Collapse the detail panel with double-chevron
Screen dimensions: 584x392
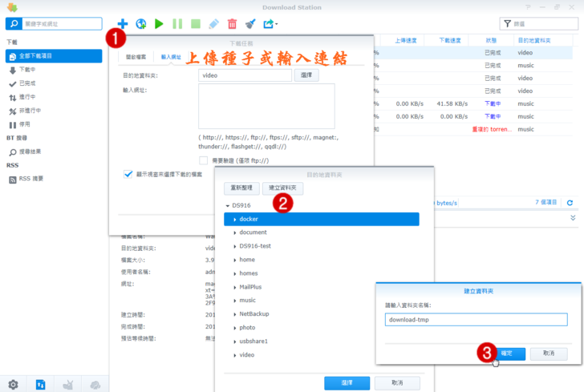coord(573,217)
